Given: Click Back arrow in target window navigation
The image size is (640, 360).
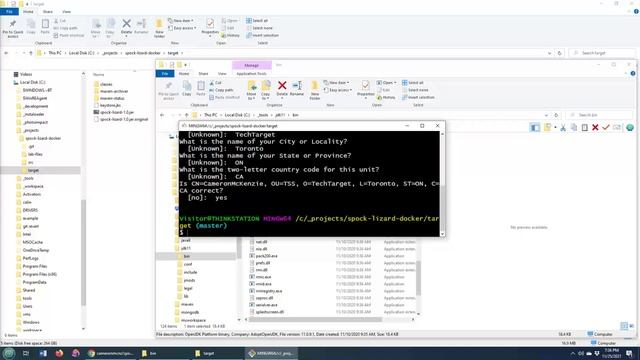Looking at the screenshot, I should (6, 53).
